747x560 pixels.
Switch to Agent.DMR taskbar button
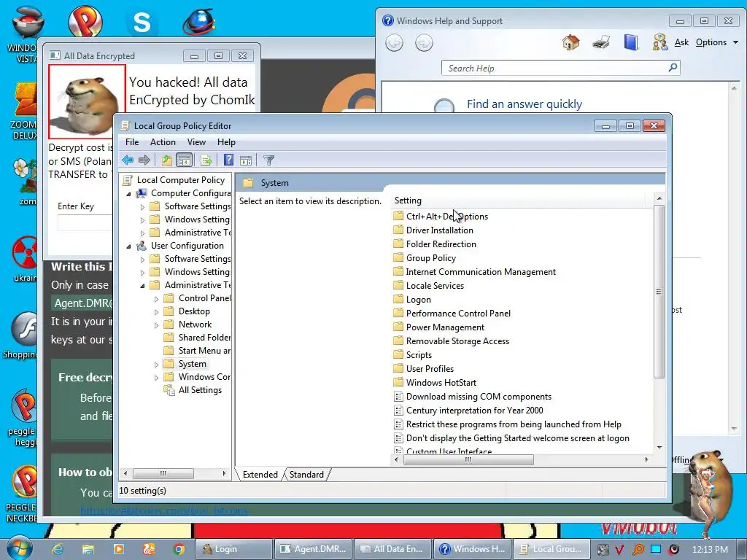pos(314,549)
